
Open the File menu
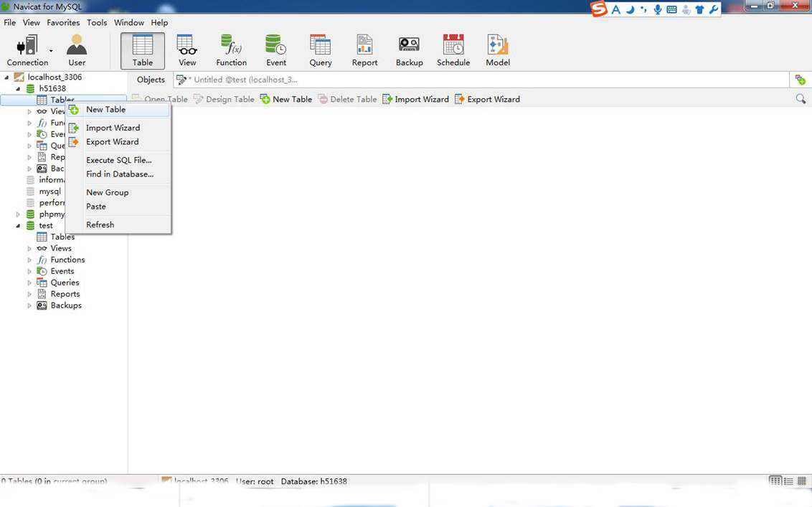point(9,22)
